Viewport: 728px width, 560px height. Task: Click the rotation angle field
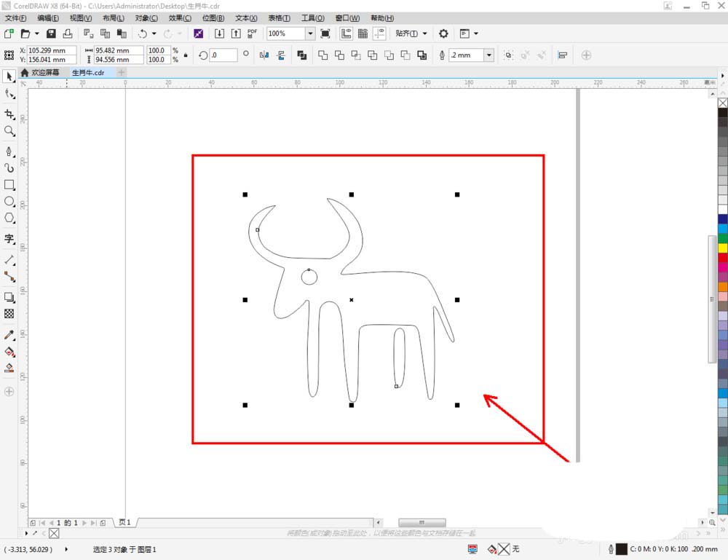click(223, 55)
